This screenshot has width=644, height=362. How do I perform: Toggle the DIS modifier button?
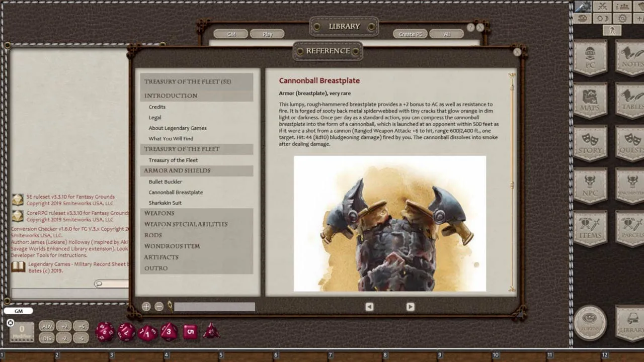(x=47, y=338)
